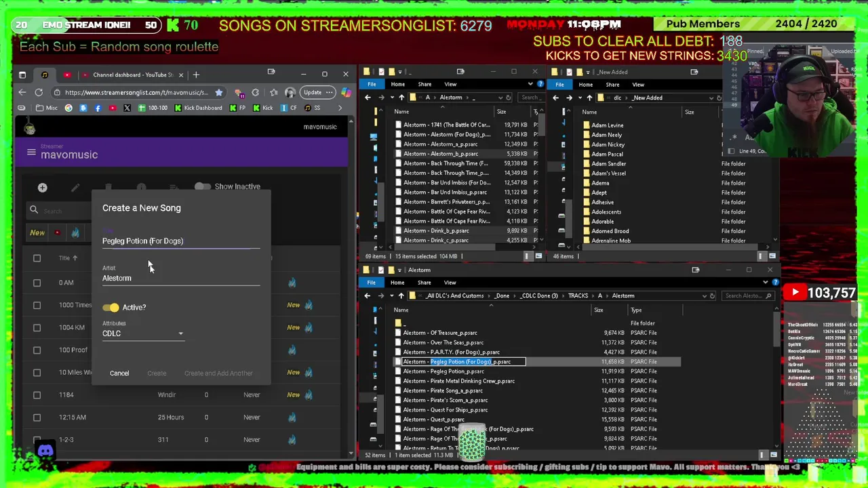Open the Google bookmark icon
Screen dimensions: 868x488
68,108
